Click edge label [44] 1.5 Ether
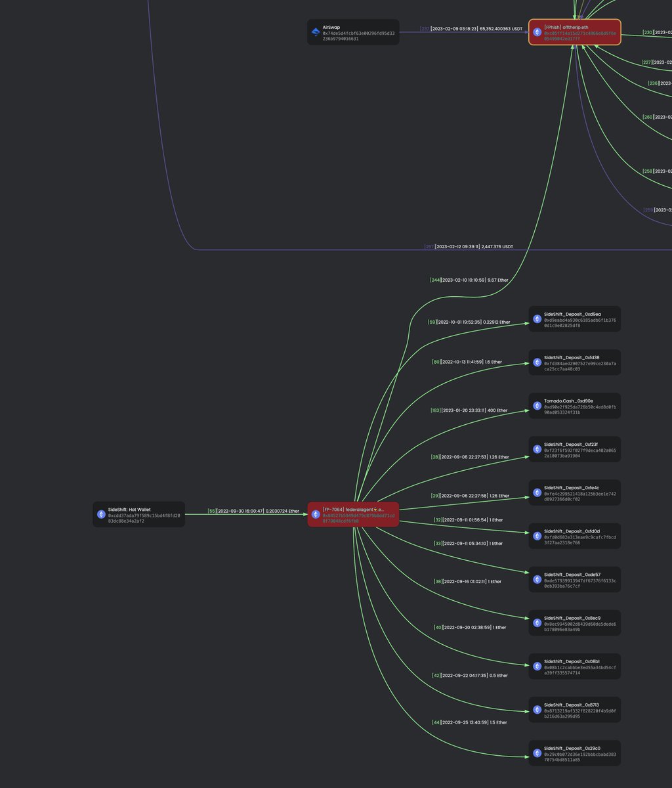 (469, 722)
